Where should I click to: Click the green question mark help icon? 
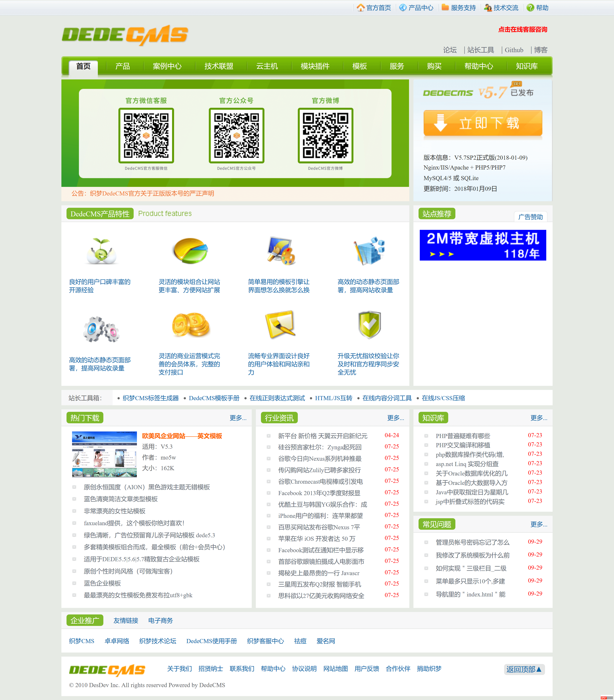coord(530,8)
